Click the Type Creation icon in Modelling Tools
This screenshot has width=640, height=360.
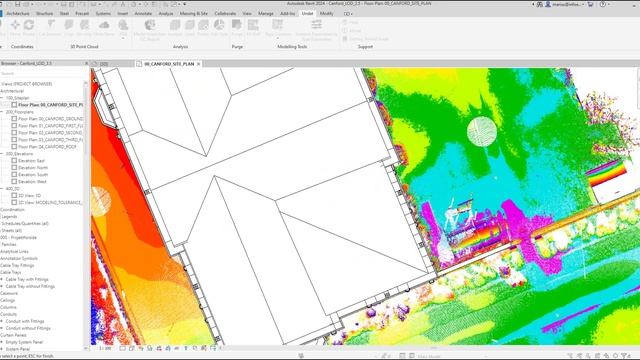278,25
